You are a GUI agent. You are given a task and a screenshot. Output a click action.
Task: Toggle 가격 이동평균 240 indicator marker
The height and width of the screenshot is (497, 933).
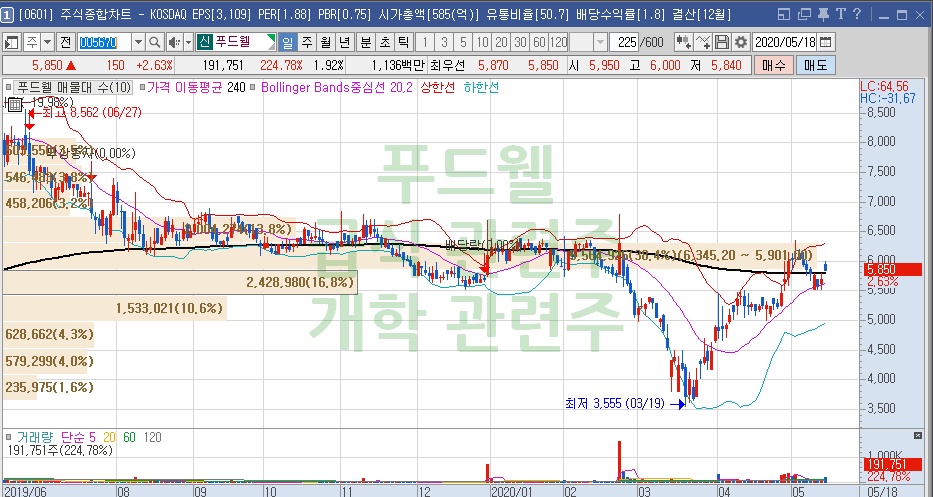pyautogui.click(x=142, y=87)
